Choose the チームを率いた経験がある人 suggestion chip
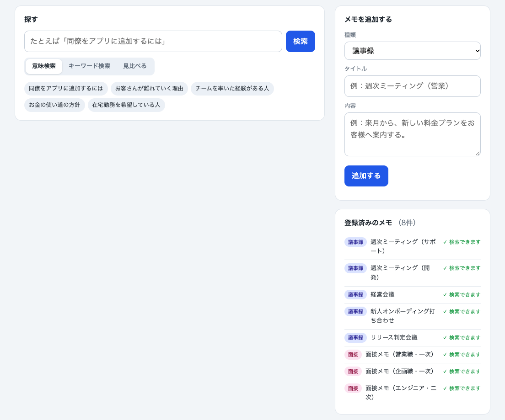505x420 pixels. click(x=232, y=88)
